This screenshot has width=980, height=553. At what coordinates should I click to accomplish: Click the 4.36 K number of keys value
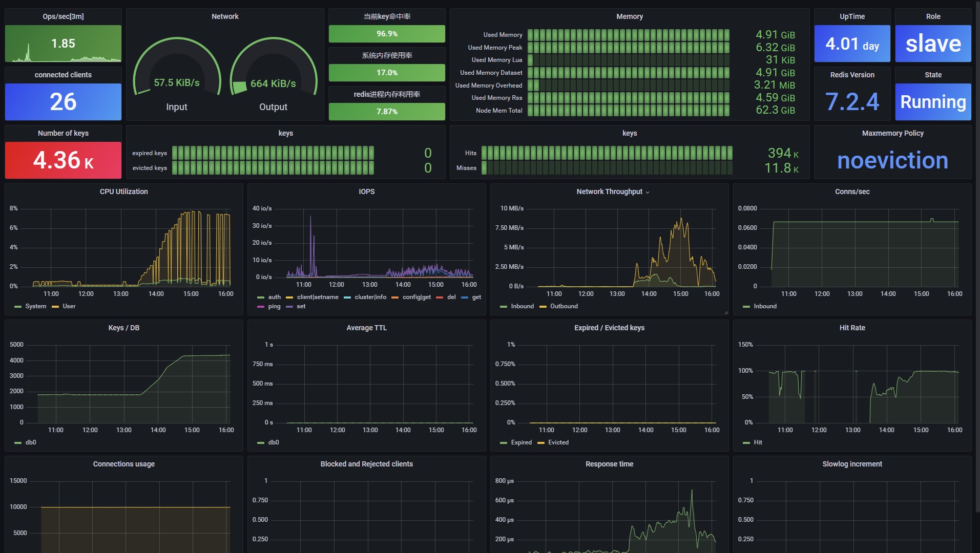pos(63,160)
